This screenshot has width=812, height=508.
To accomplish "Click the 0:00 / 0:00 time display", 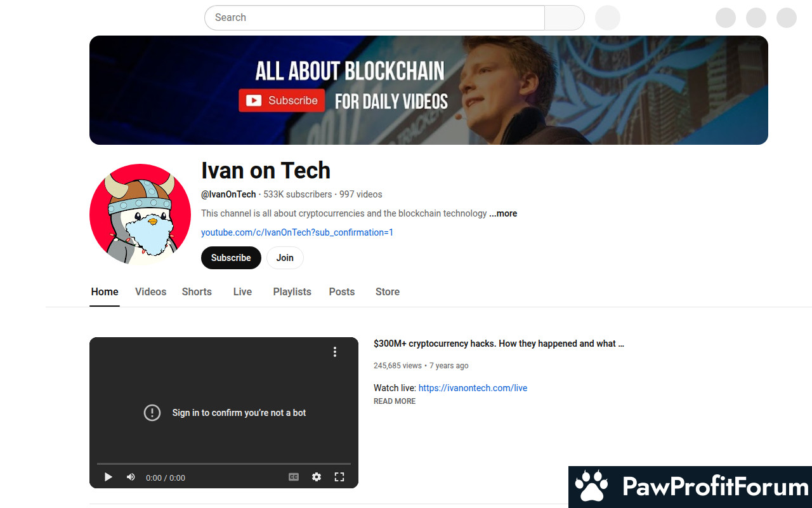I will click(x=166, y=478).
